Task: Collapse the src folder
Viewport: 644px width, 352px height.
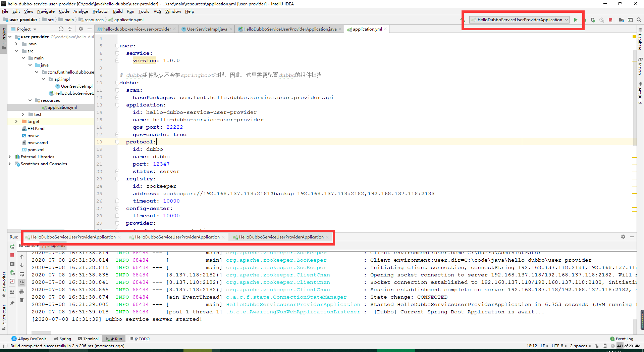Action: [x=16, y=51]
